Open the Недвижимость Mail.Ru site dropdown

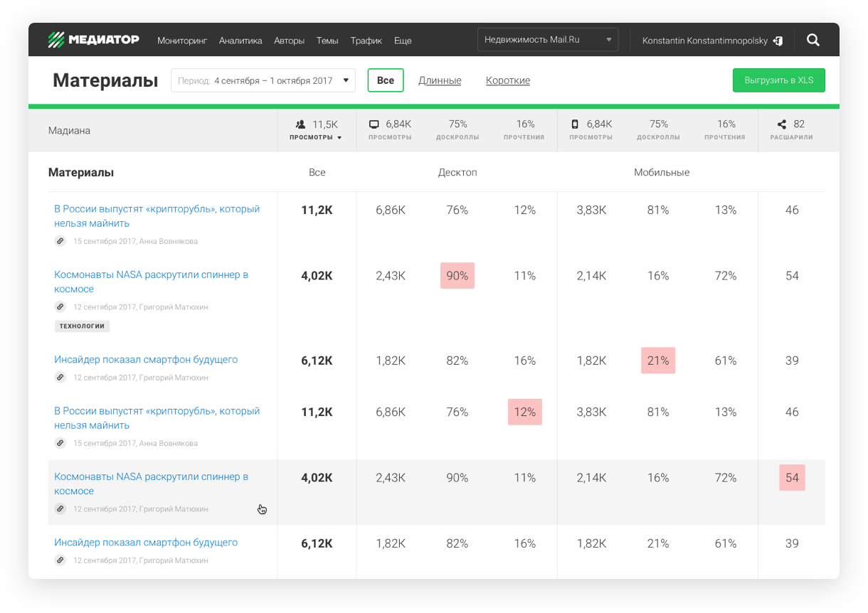point(547,40)
